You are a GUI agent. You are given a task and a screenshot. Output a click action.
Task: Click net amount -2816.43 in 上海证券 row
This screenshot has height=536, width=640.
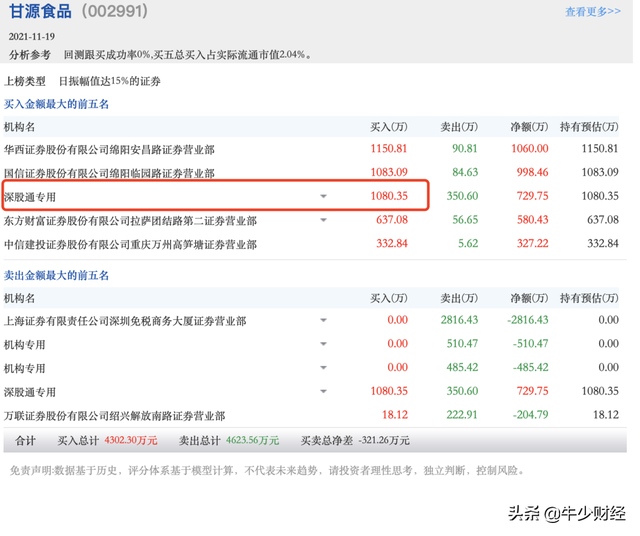point(528,320)
